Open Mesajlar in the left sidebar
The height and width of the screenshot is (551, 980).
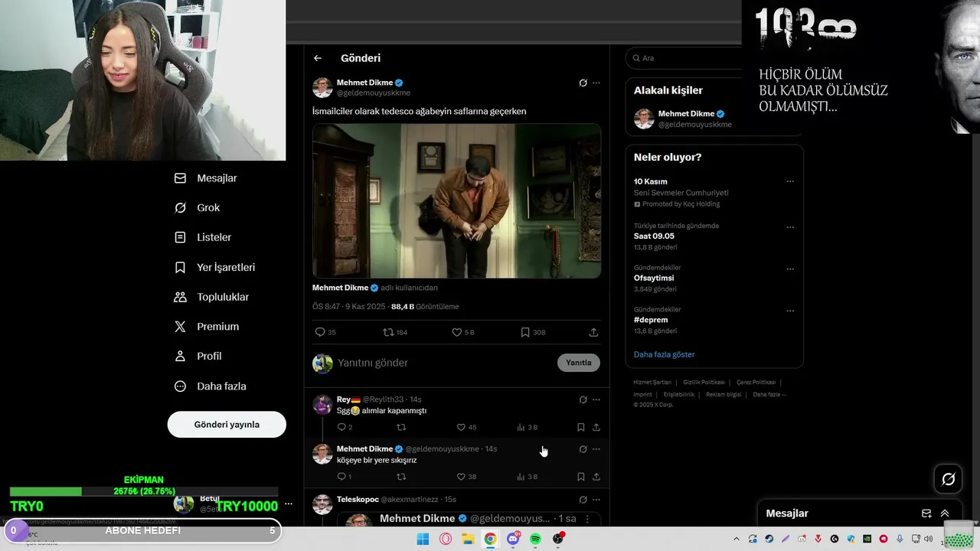click(206, 178)
